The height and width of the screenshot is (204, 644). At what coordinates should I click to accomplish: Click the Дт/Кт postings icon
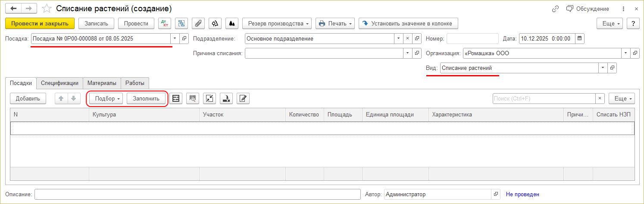pos(164,23)
